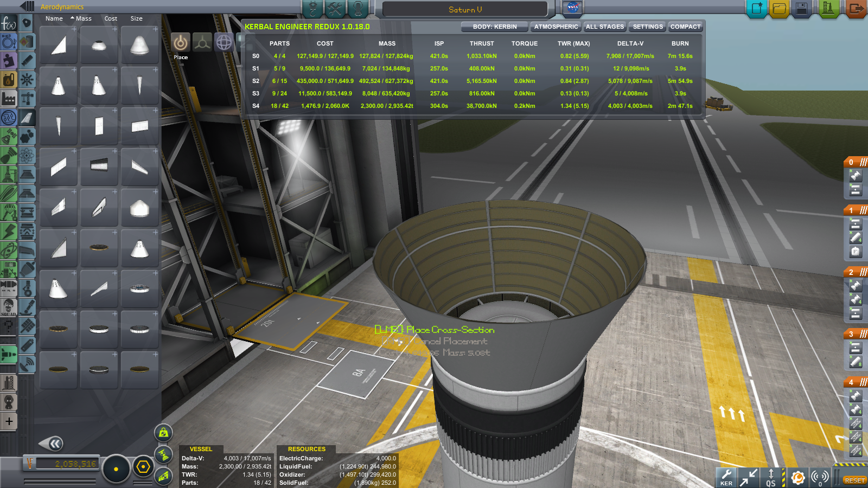Add a custom category with plus
Screen dimensions: 868x488
click(9, 421)
